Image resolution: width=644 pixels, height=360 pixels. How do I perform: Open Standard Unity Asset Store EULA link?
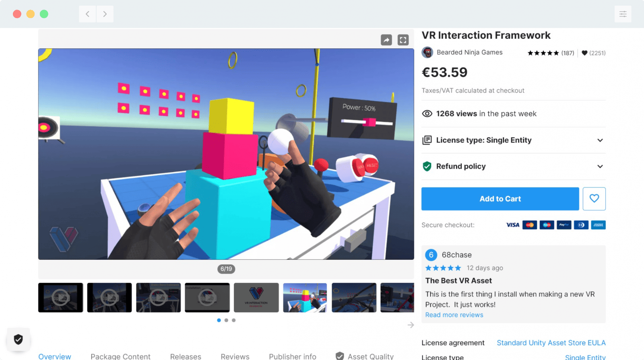coord(551,343)
